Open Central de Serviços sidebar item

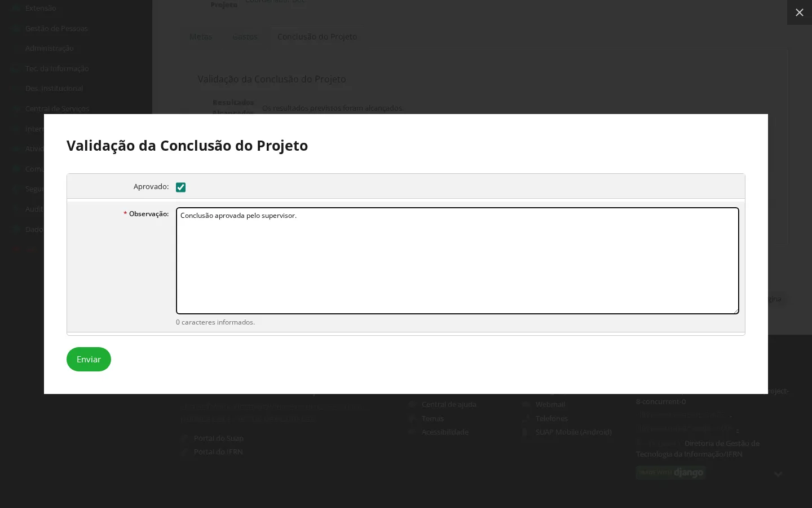click(x=58, y=109)
